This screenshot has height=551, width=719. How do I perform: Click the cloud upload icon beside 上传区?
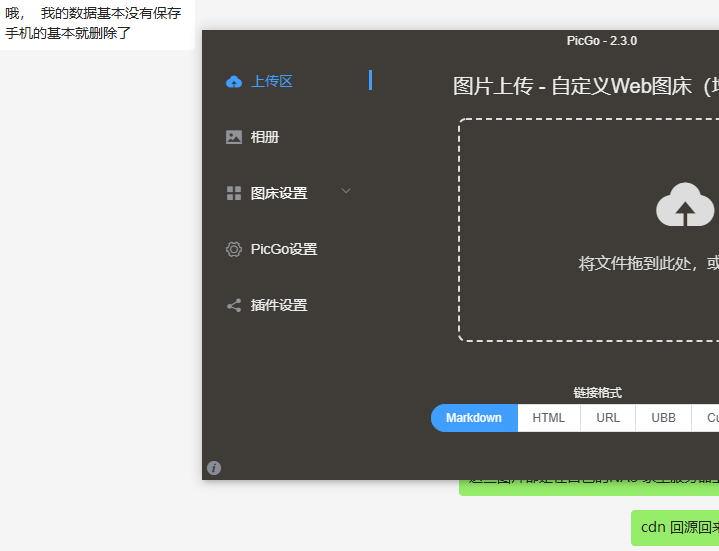234,82
